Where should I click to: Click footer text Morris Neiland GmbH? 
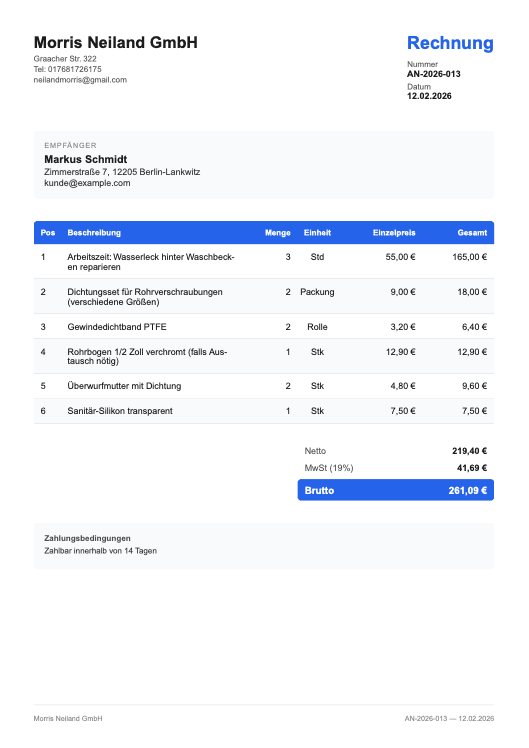(68, 718)
